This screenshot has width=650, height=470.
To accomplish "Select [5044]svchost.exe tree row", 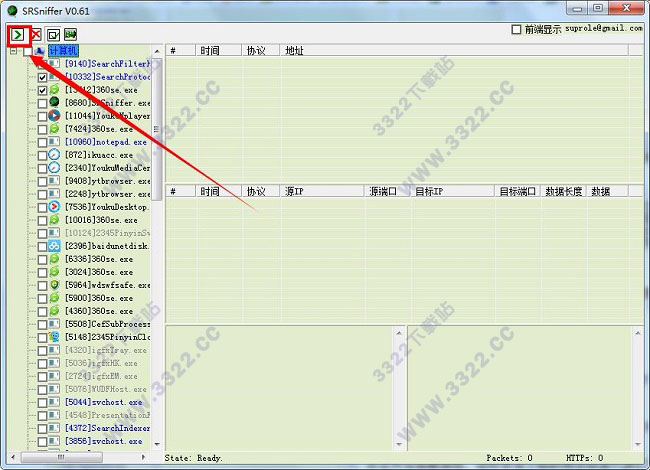I will tap(104, 402).
